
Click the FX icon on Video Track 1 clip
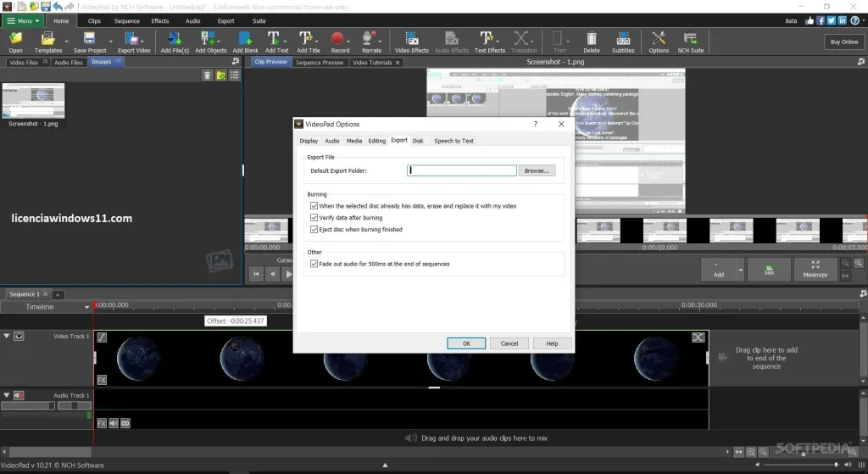(x=102, y=380)
